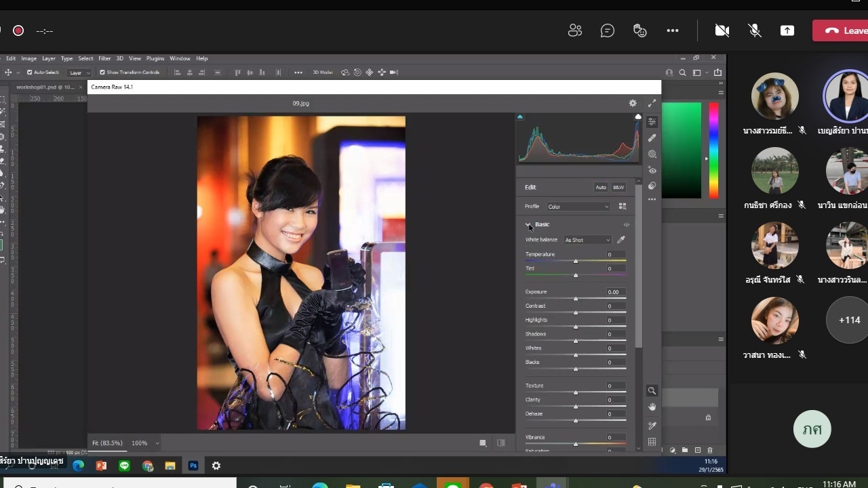This screenshot has width=868, height=488.
Task: Turn on camera in meeting
Action: [x=722, y=30]
